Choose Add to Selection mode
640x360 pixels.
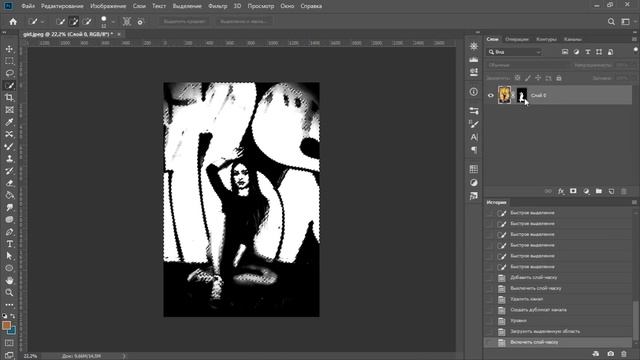pos(73,22)
